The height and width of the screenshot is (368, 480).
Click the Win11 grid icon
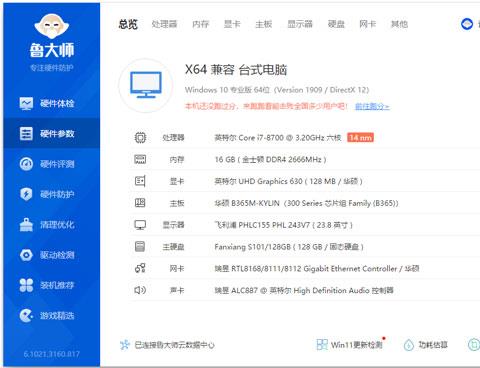(322, 345)
